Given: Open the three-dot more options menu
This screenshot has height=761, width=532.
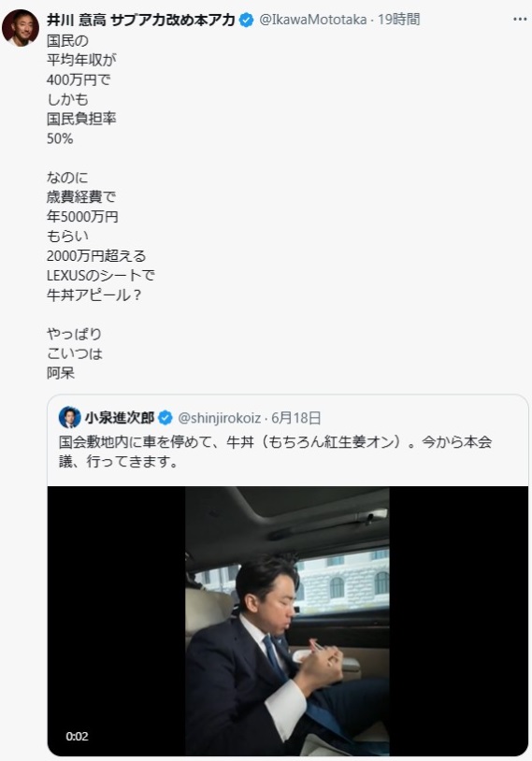Looking at the screenshot, I should (520, 20).
